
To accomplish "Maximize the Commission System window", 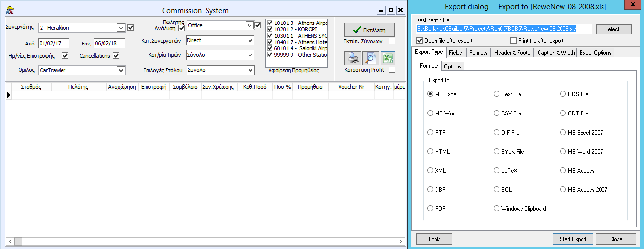I will pos(391,10).
